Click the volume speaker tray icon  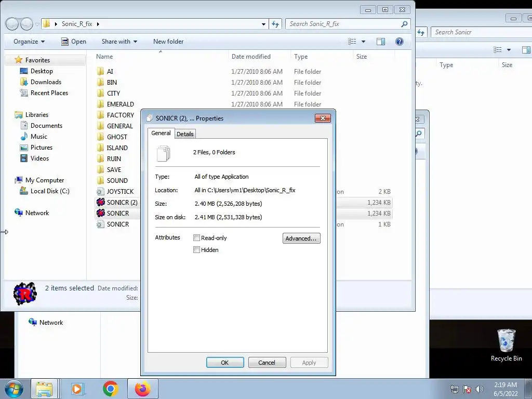click(479, 389)
